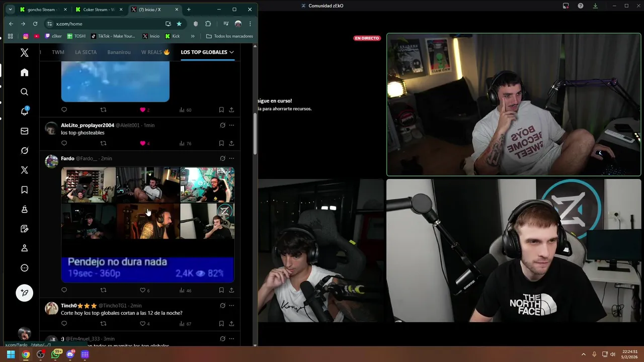The width and height of the screenshot is (644, 362).
Task: Switch to the Bananirou timeline tab
Action: [x=119, y=52]
